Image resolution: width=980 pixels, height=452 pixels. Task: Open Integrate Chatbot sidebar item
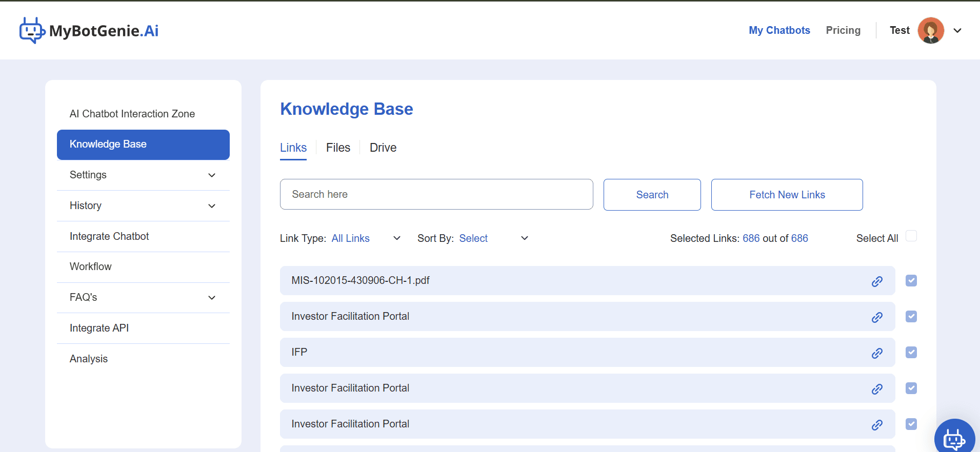109,237
